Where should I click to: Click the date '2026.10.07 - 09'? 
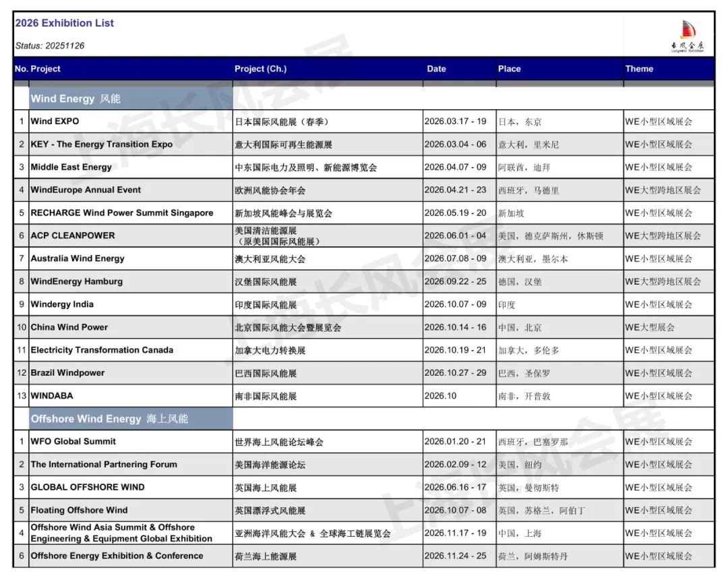click(x=456, y=304)
